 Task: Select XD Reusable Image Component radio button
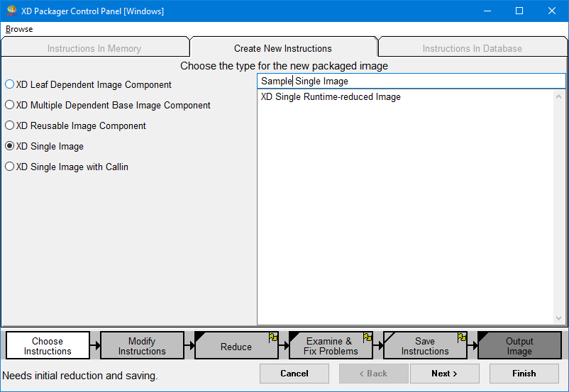10,125
